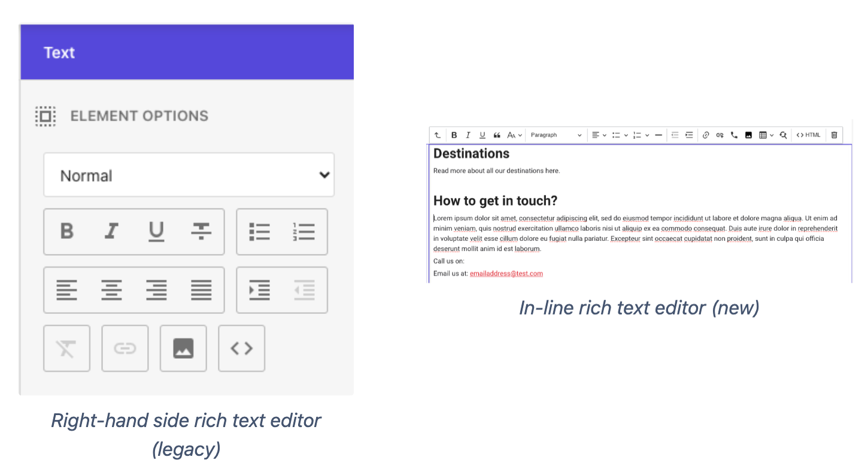Viewport: 868px width, 472px height.
Task: Open bulleted list dropdown in inline toolbar
Action: pyautogui.click(x=620, y=135)
